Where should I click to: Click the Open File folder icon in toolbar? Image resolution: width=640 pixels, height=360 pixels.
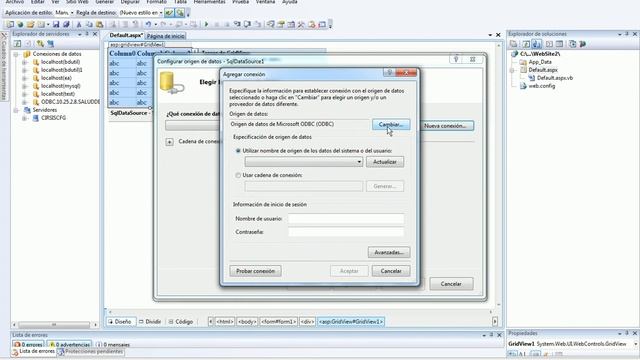click(30, 24)
